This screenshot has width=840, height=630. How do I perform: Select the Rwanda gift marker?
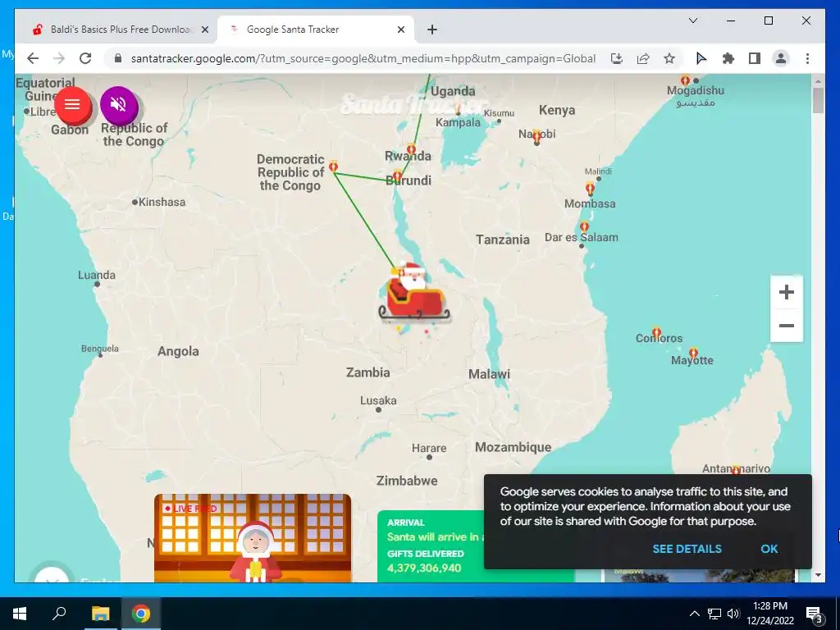pos(411,149)
